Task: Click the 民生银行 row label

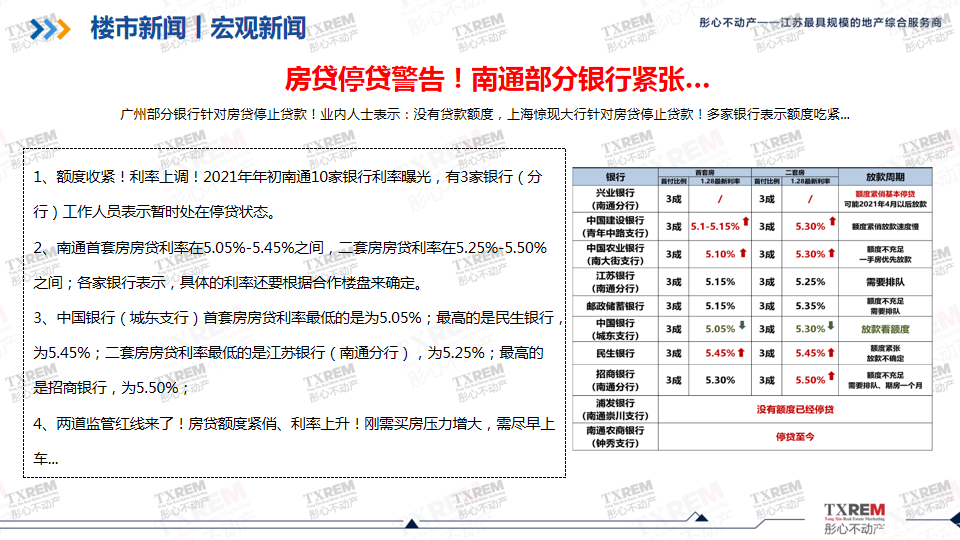Action: pyautogui.click(x=615, y=353)
